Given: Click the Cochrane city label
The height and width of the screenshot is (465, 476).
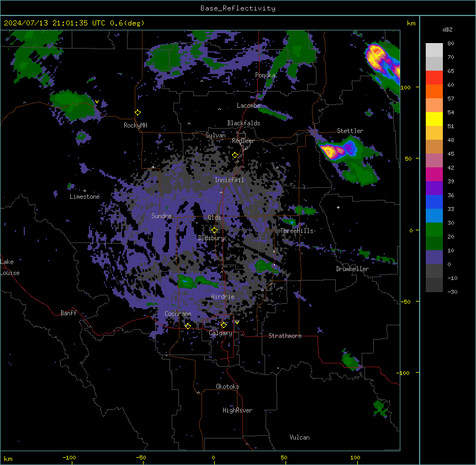Looking at the screenshot, I should [x=178, y=314].
